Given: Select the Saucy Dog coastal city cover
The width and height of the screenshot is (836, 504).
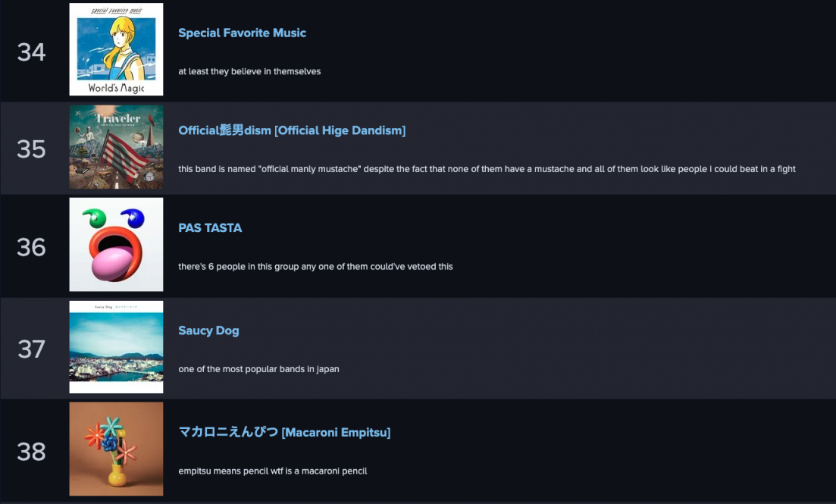Looking at the screenshot, I should pyautogui.click(x=116, y=347).
